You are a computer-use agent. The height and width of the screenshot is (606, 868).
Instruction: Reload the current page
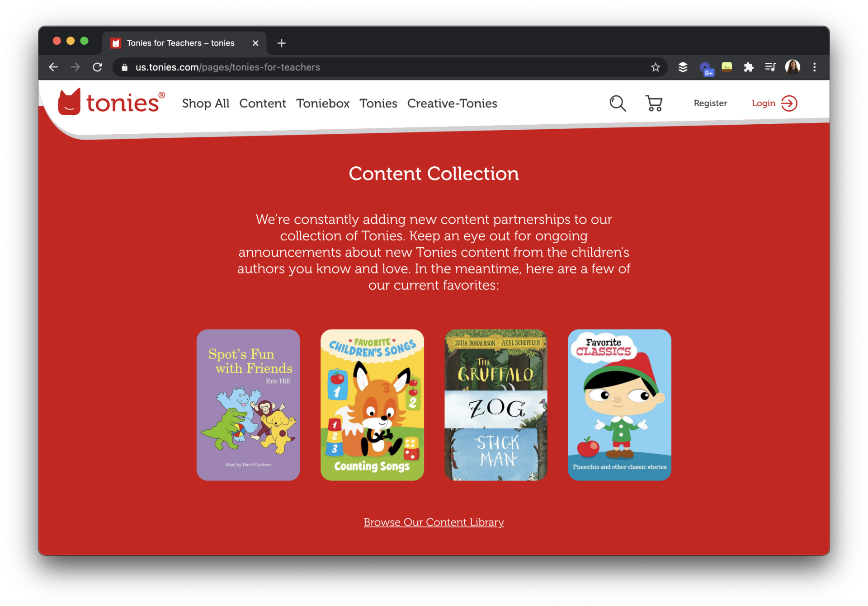pos(97,67)
